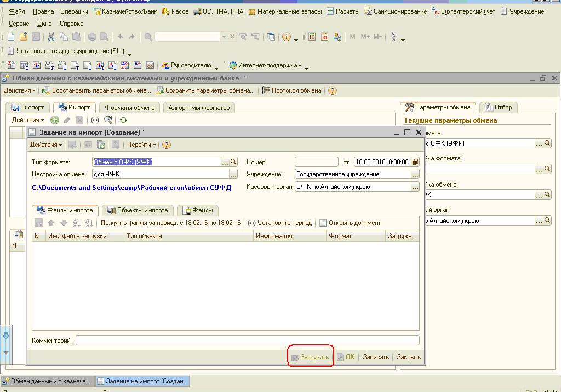Click the information icon in the main toolbar

coord(287,37)
